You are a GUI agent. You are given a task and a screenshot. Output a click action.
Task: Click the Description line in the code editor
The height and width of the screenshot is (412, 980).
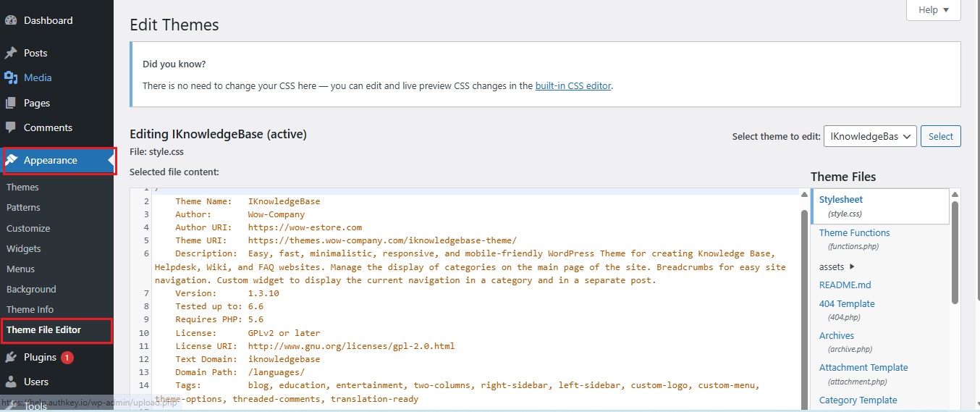coord(470,266)
